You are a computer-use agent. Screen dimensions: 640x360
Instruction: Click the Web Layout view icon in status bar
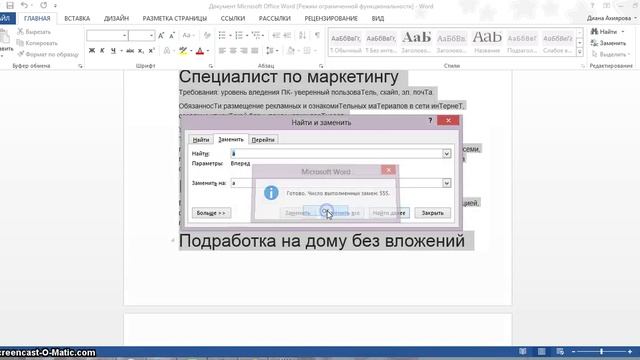pyautogui.click(x=560, y=351)
